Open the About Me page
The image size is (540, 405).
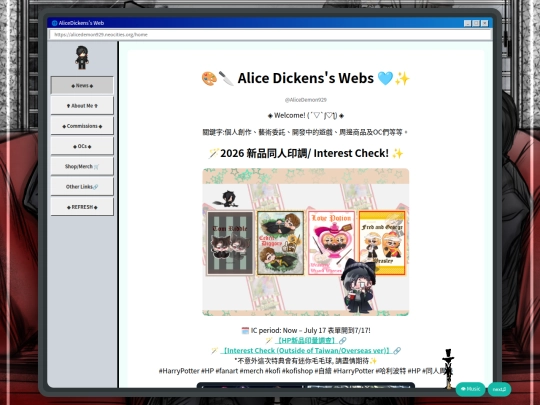click(x=82, y=106)
